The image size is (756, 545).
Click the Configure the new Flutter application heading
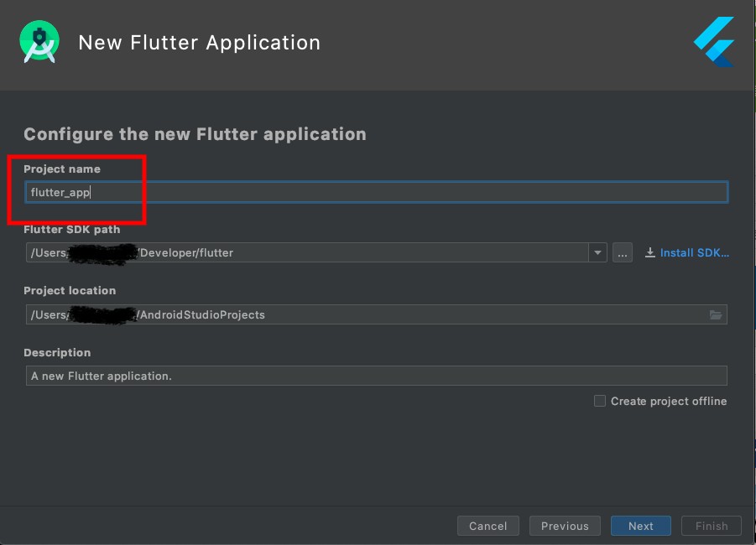[195, 134]
